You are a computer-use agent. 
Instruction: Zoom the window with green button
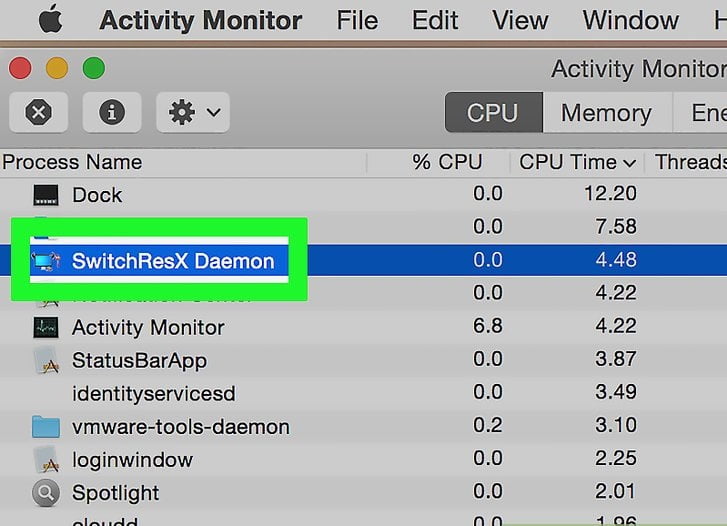tap(94, 69)
